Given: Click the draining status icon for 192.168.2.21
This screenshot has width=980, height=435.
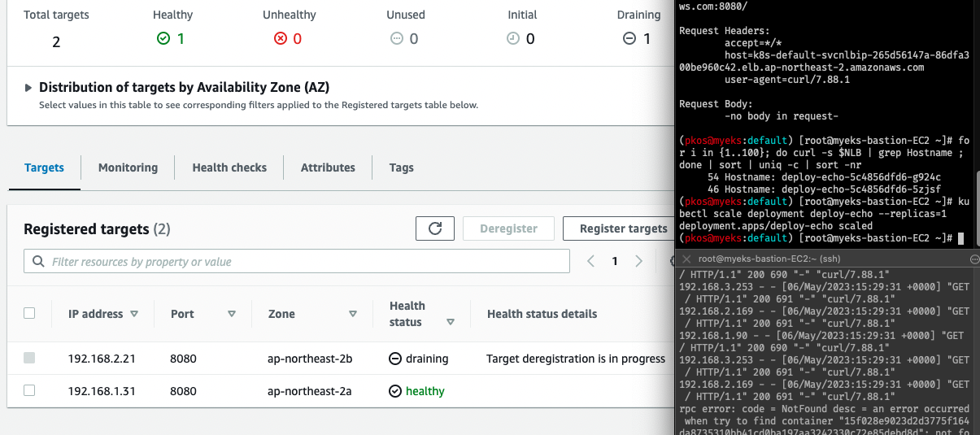Looking at the screenshot, I should 395,359.
